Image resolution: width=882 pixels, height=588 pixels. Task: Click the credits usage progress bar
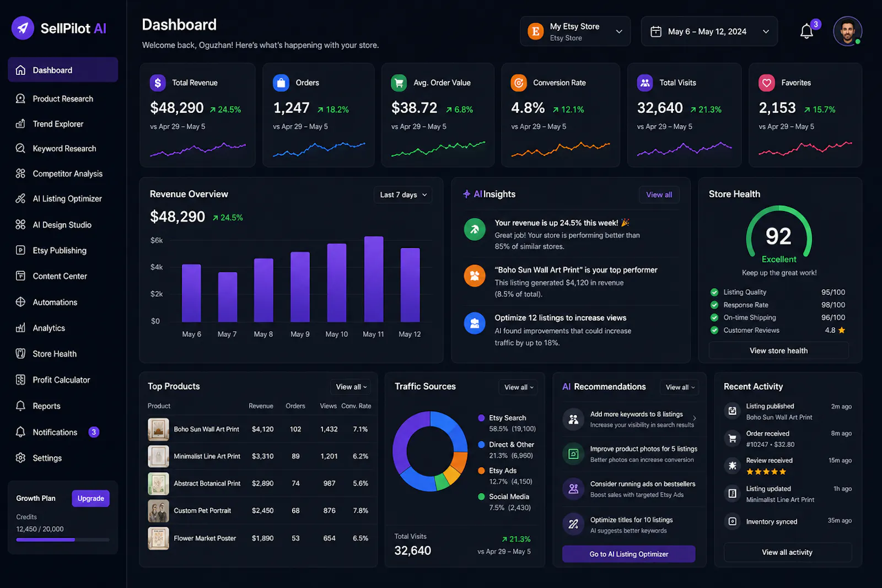point(63,540)
